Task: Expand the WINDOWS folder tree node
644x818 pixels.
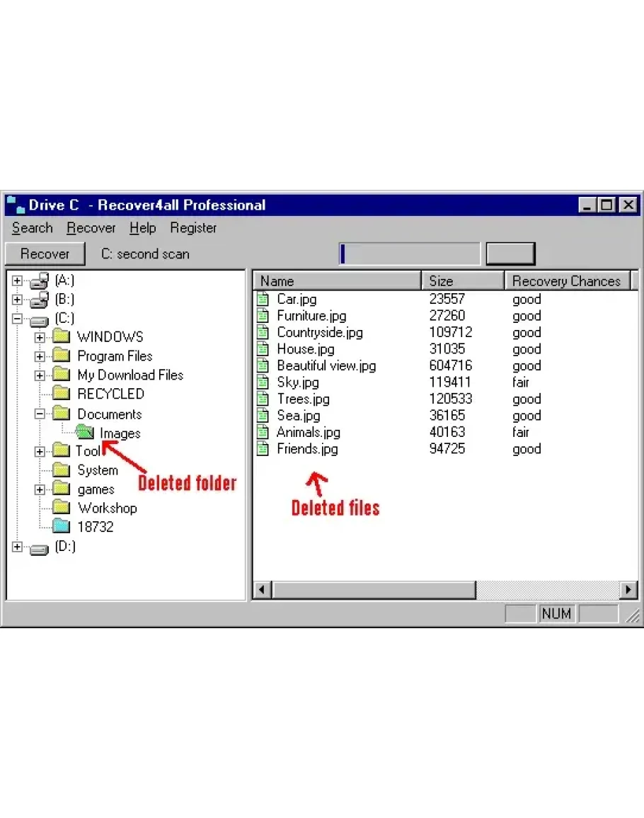Action: point(40,337)
